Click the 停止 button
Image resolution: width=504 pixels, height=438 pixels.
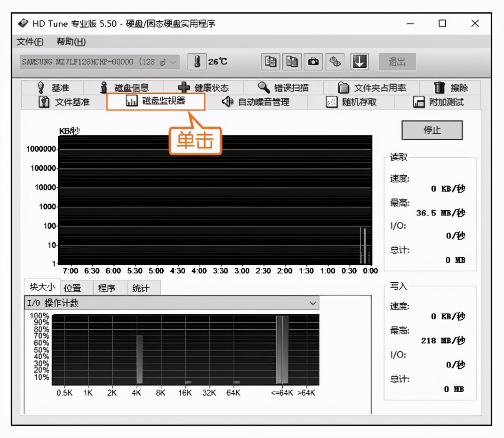click(432, 130)
